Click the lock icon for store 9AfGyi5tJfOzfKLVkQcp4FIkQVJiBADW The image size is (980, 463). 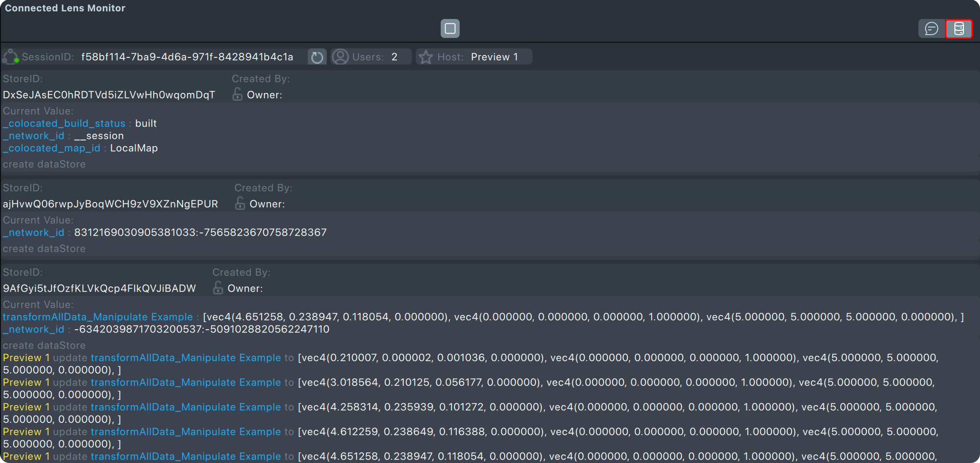coord(218,288)
